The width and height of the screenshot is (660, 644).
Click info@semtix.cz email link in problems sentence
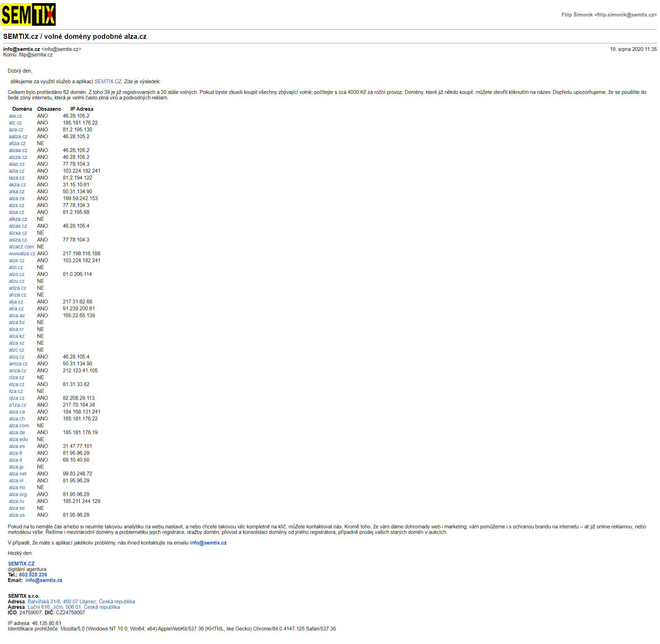coord(208,543)
